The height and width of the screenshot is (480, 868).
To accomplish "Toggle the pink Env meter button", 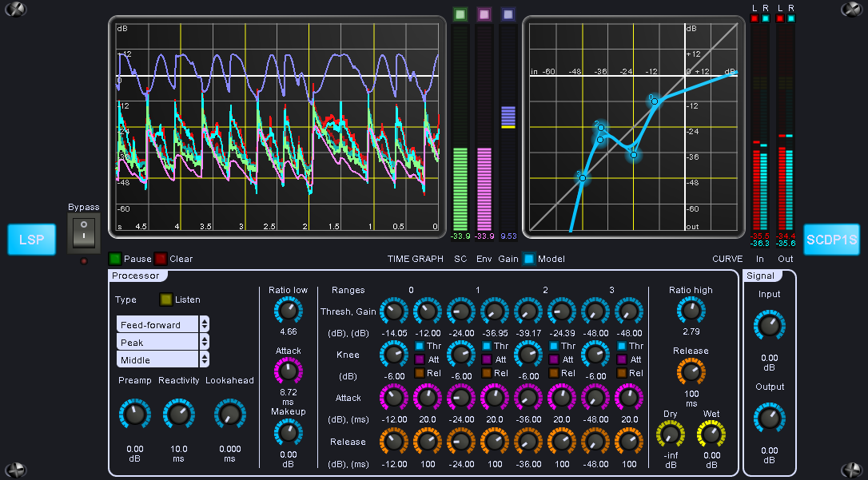I will [484, 14].
